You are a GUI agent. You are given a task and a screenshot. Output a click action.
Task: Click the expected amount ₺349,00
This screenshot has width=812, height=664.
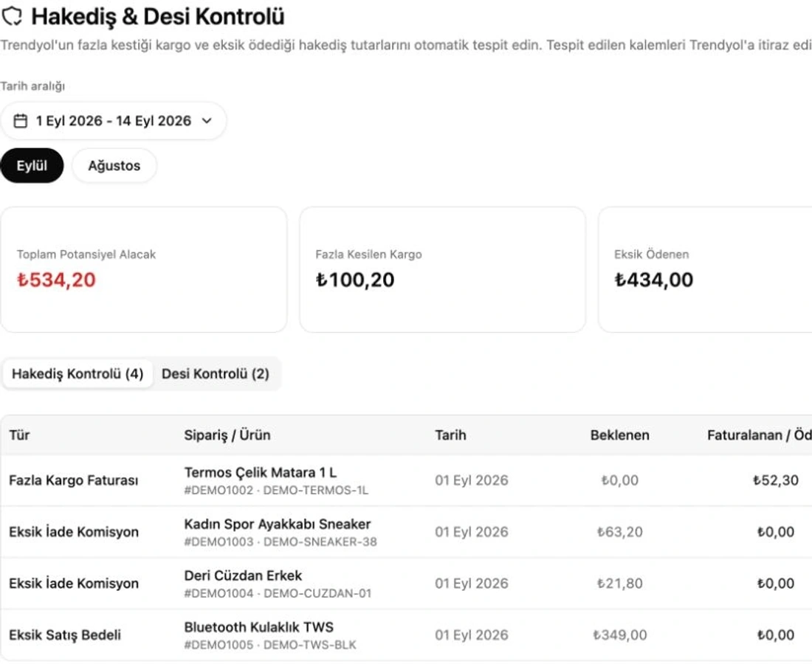pos(620,635)
